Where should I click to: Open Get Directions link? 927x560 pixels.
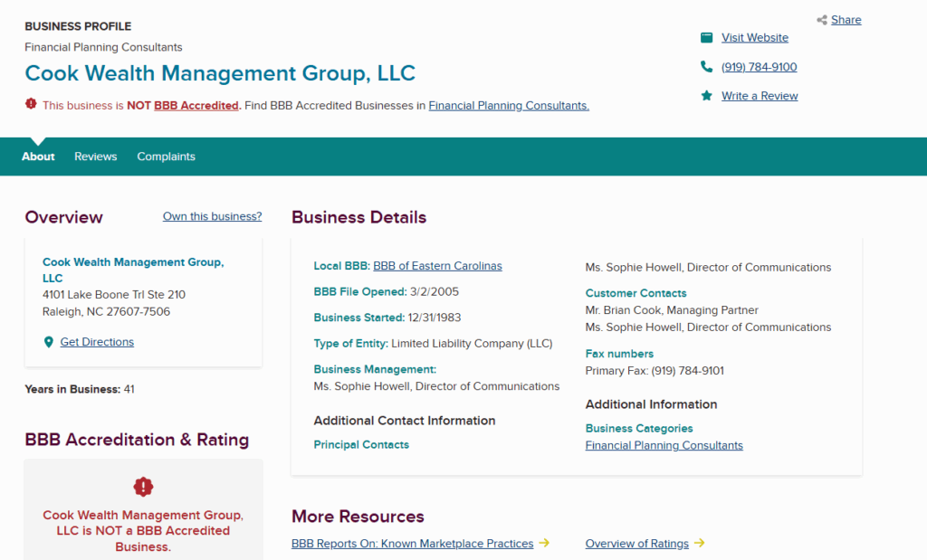[x=97, y=342]
